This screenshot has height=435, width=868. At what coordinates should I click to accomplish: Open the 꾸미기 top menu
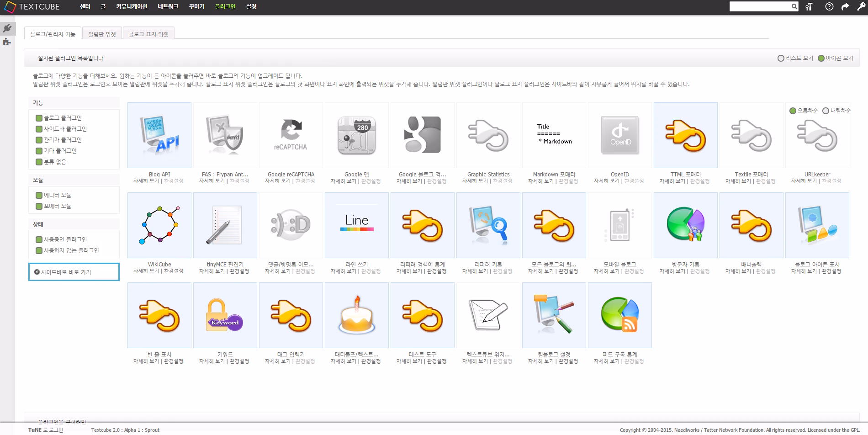tap(197, 7)
